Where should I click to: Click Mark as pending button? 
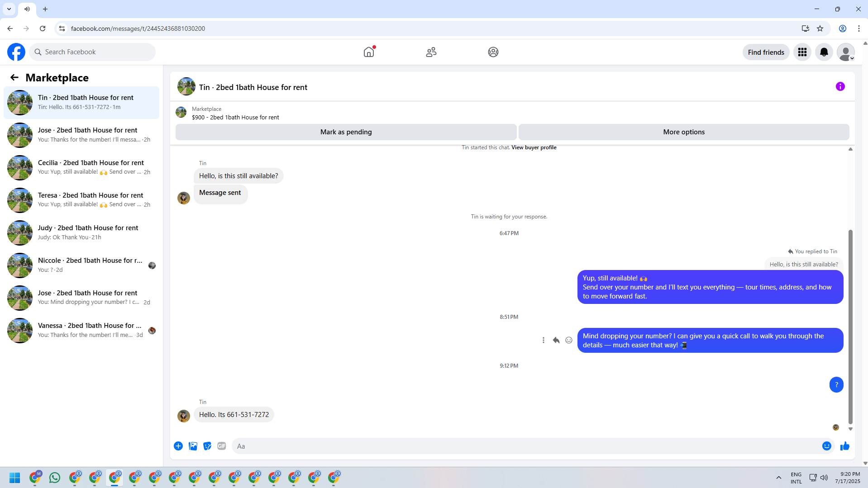click(346, 132)
